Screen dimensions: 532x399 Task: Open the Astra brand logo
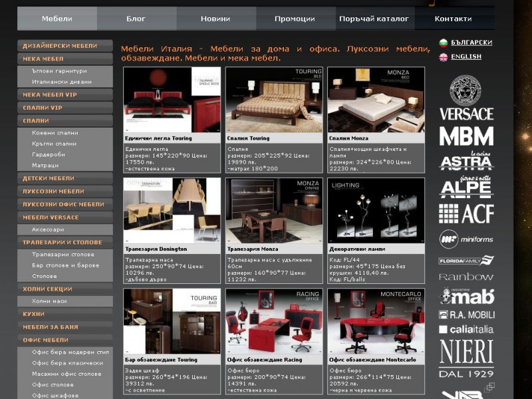[466, 161]
